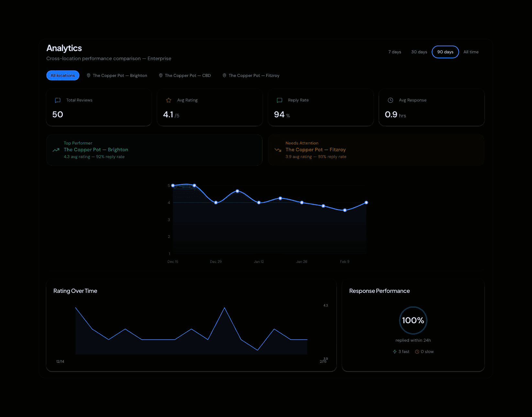Click the clock icon on Avg Response card
This screenshot has height=417, width=532.
coord(390,100)
